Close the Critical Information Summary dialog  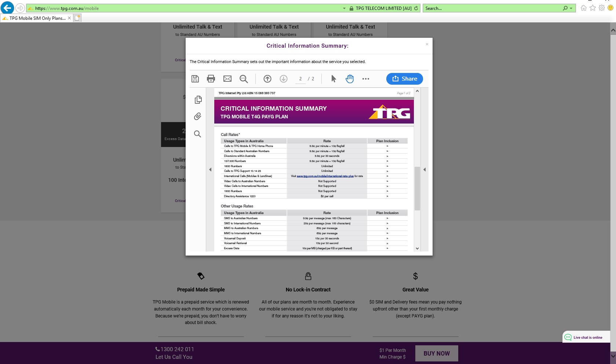click(x=427, y=44)
